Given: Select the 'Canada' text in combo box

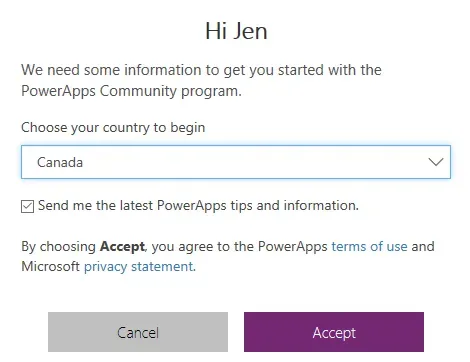Looking at the screenshot, I should (x=60, y=162).
